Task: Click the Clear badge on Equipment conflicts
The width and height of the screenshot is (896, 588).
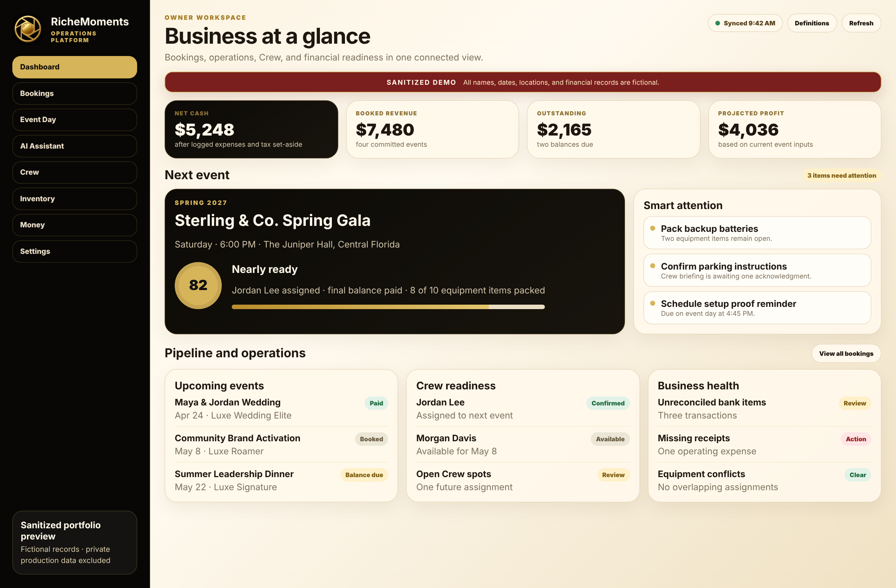Action: pyautogui.click(x=858, y=475)
